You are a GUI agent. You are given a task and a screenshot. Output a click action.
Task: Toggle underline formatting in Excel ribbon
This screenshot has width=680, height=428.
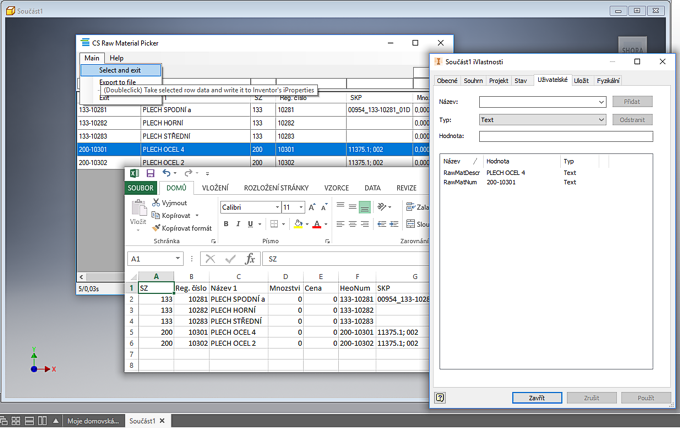252,224
